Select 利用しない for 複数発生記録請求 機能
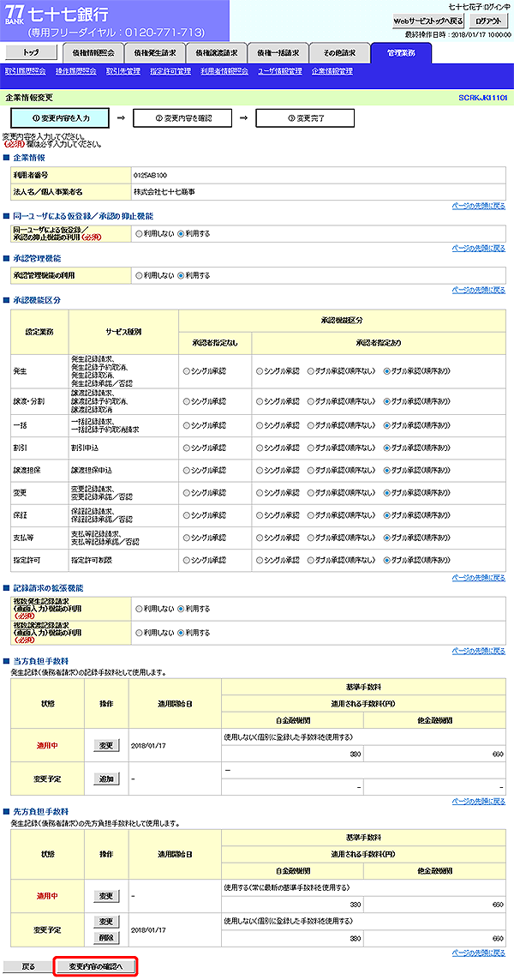 pos(139,608)
